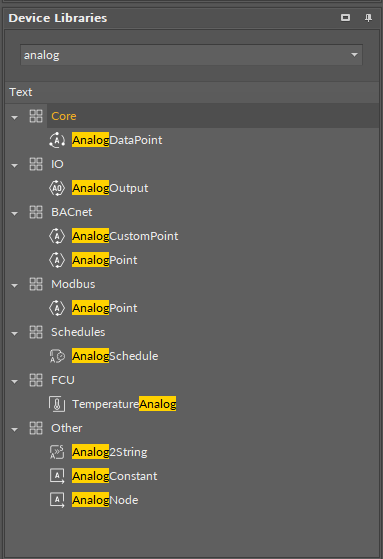The image size is (383, 559).
Task: Click the Analog2String converter icon
Action: point(57,452)
